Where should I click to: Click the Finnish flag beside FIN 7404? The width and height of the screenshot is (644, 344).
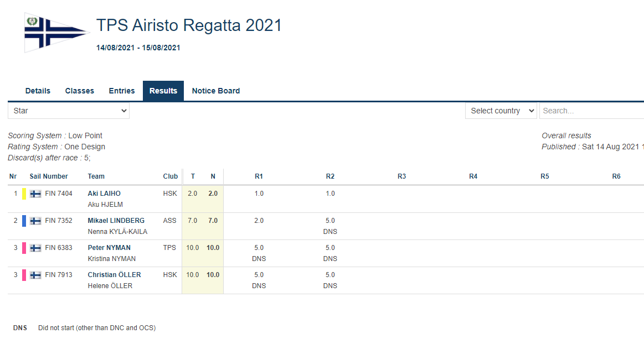35,194
